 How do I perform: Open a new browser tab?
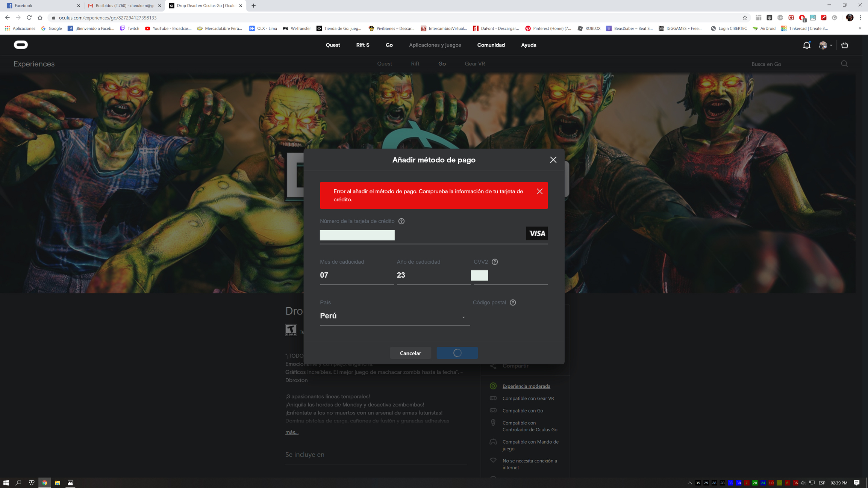tap(253, 6)
